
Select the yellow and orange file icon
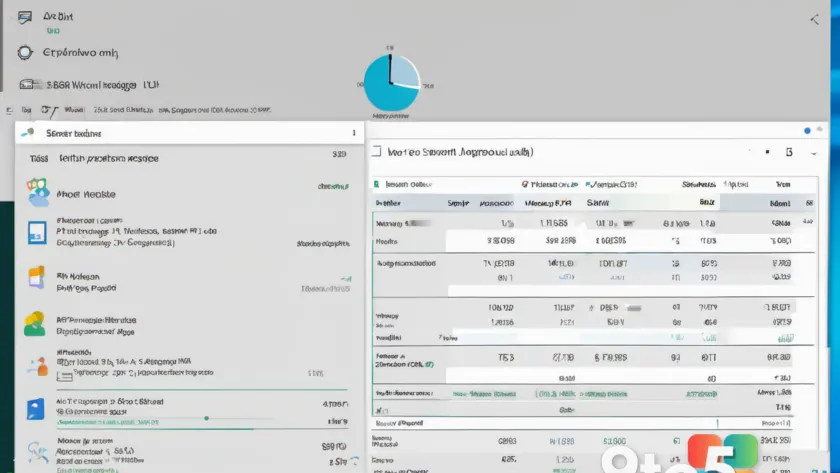[x=36, y=277]
